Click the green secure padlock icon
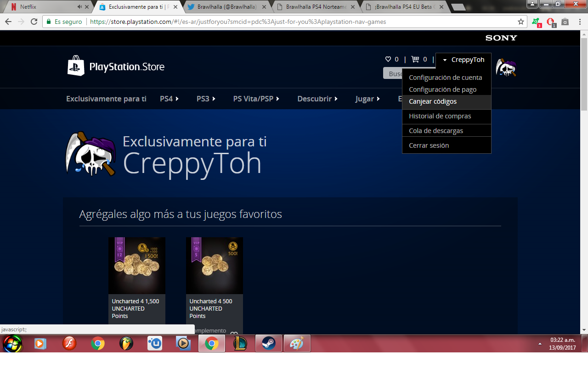This screenshot has width=588, height=379. [49, 22]
